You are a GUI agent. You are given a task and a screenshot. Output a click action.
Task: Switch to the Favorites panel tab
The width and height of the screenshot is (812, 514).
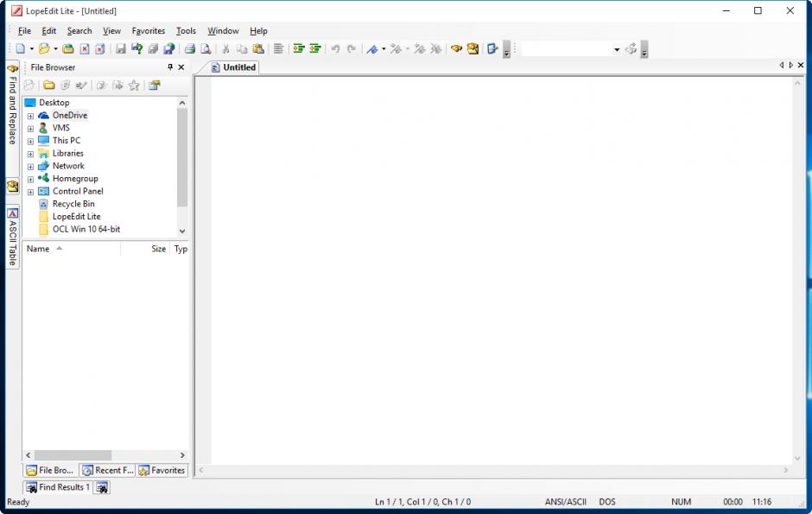[162, 471]
